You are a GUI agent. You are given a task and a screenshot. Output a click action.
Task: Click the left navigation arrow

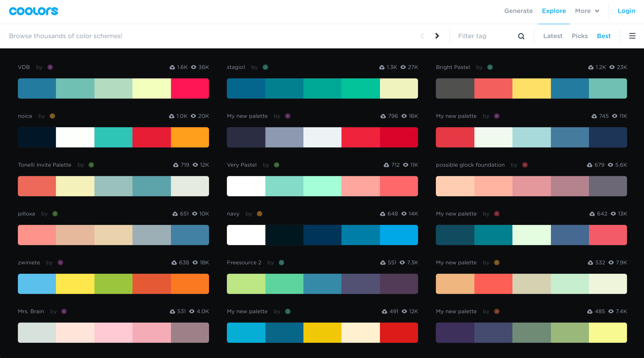point(423,36)
